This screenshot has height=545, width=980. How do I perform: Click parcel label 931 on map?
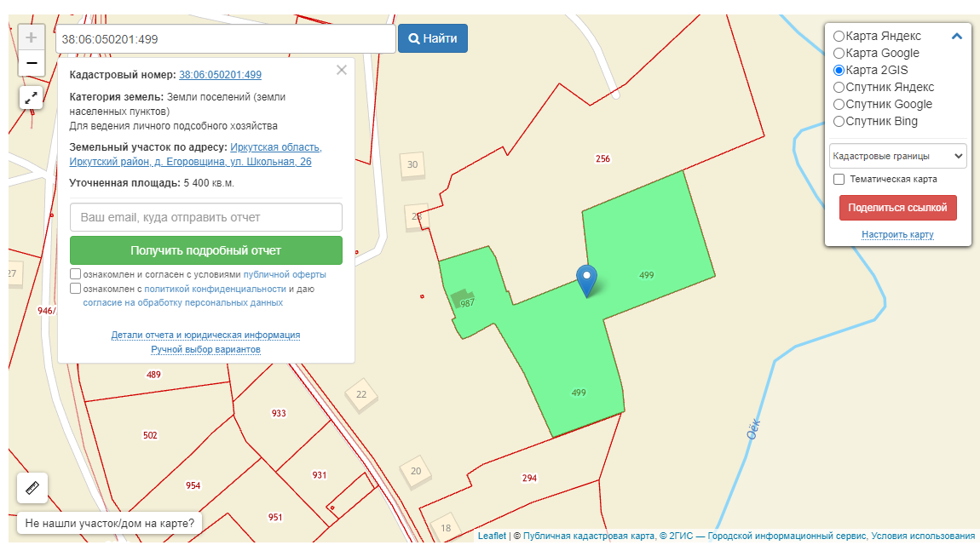(x=320, y=475)
